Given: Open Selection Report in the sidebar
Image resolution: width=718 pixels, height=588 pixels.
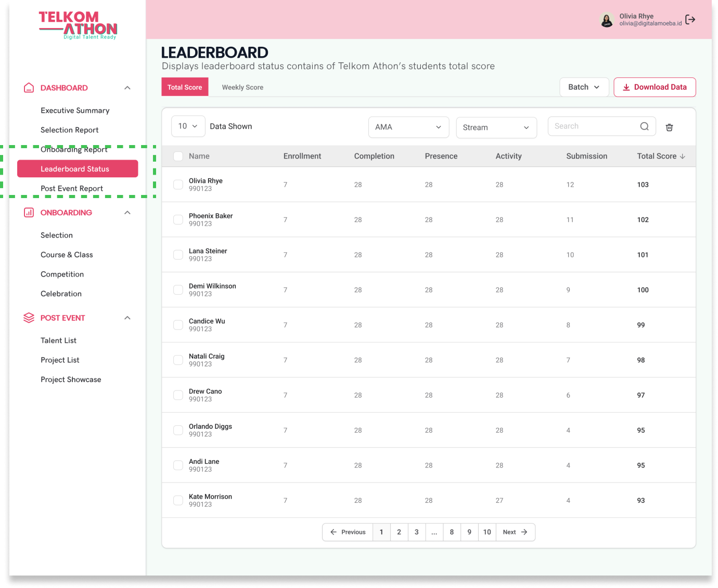Looking at the screenshot, I should (x=70, y=130).
